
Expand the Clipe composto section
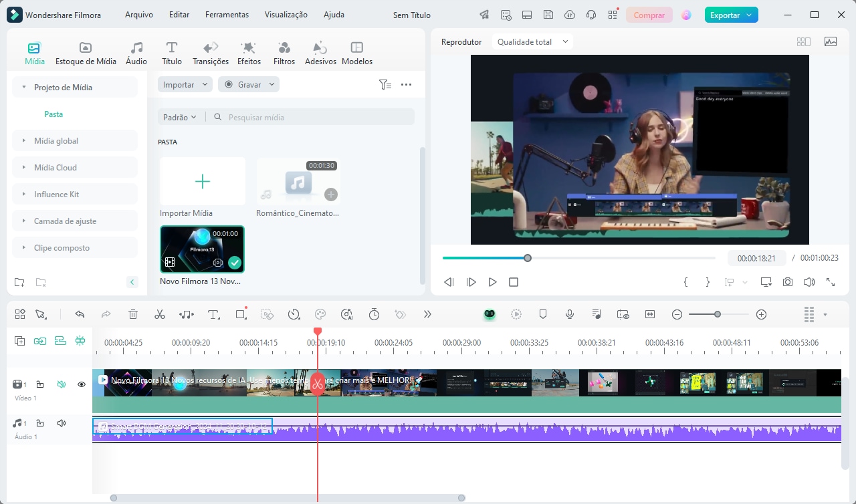75,248
